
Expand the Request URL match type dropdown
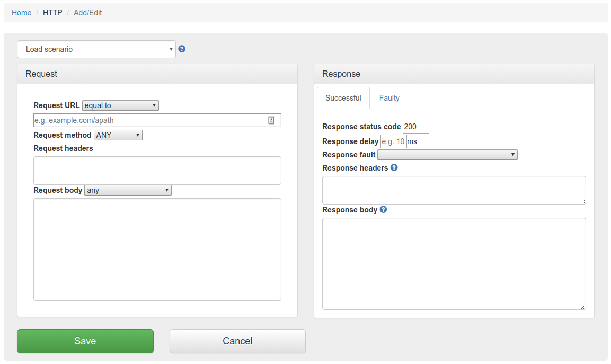pyautogui.click(x=120, y=105)
